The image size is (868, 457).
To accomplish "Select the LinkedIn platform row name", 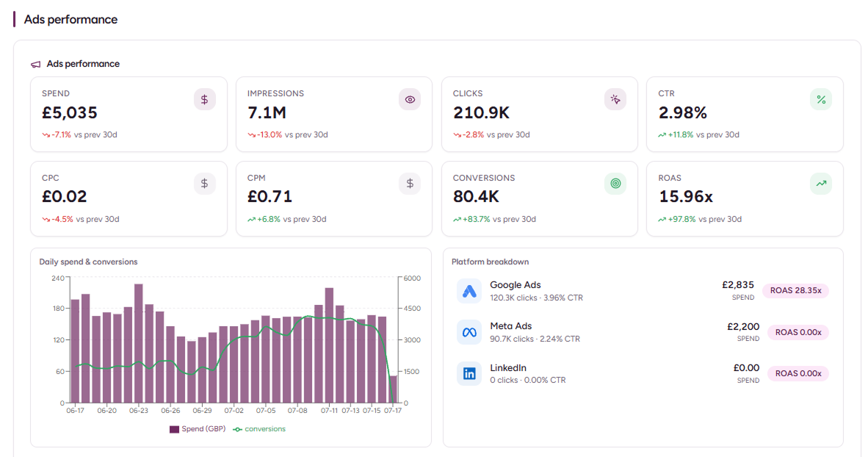I will pos(507,368).
